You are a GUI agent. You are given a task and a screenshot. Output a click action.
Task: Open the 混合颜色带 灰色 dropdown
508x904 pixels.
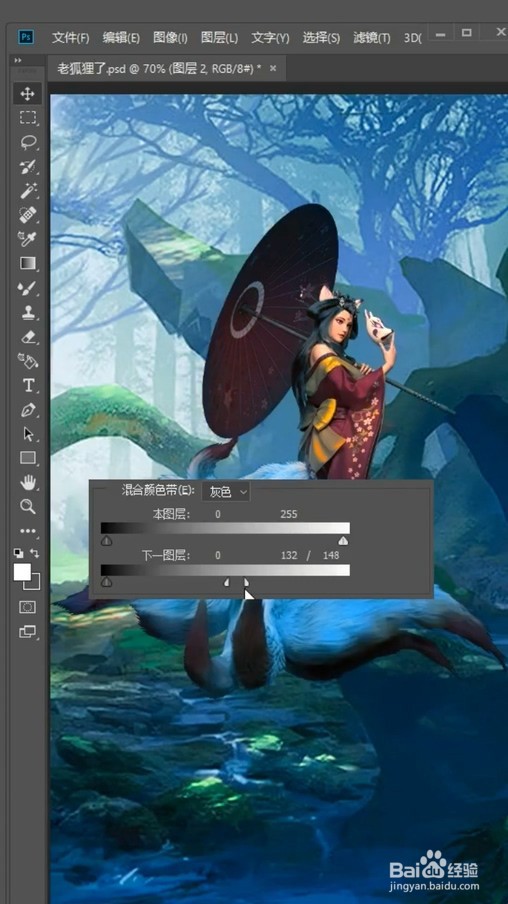pos(226,492)
